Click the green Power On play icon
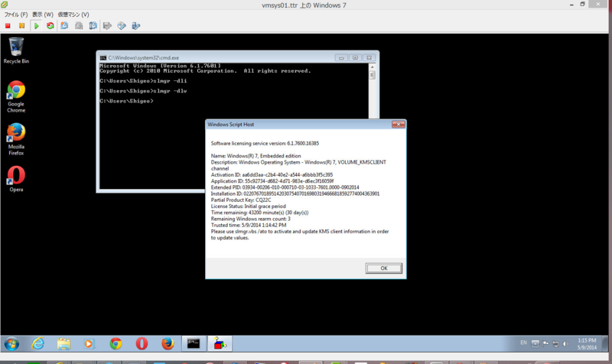612x364 pixels. point(36,26)
